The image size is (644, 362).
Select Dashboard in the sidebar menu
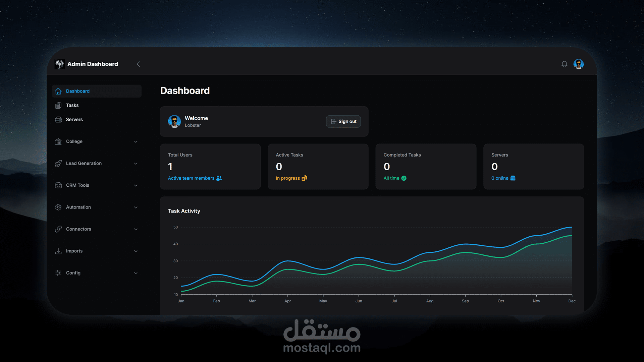[x=78, y=91]
